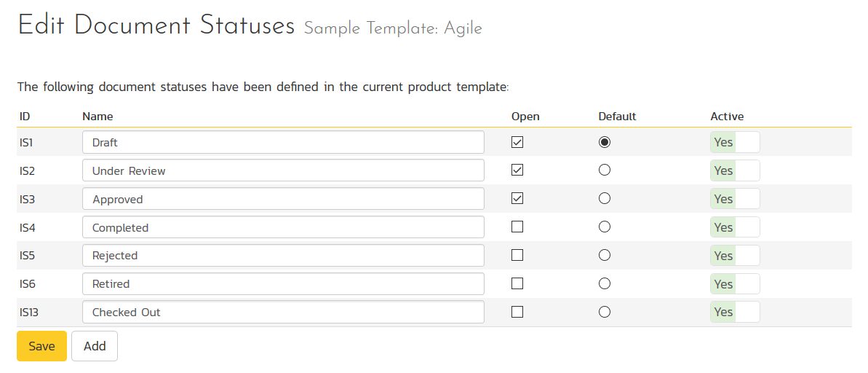The image size is (868, 373).
Task: Click the Draft name text field
Action: tap(283, 143)
